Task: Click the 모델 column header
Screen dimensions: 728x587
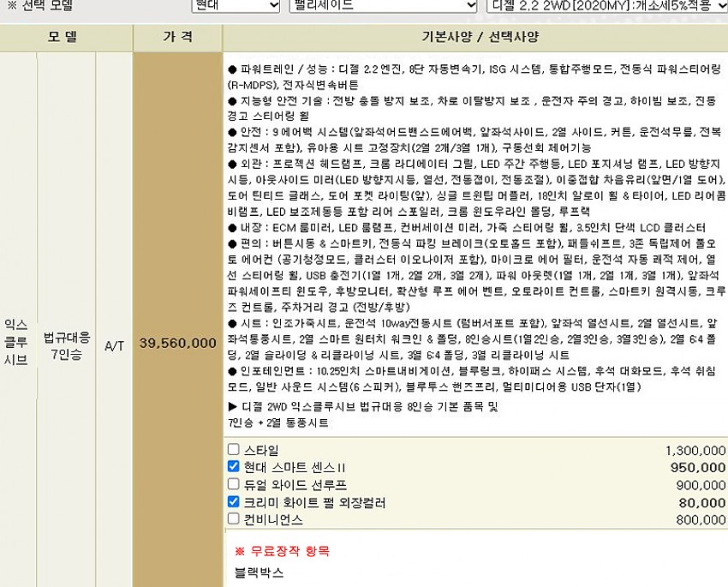Action: [68, 38]
